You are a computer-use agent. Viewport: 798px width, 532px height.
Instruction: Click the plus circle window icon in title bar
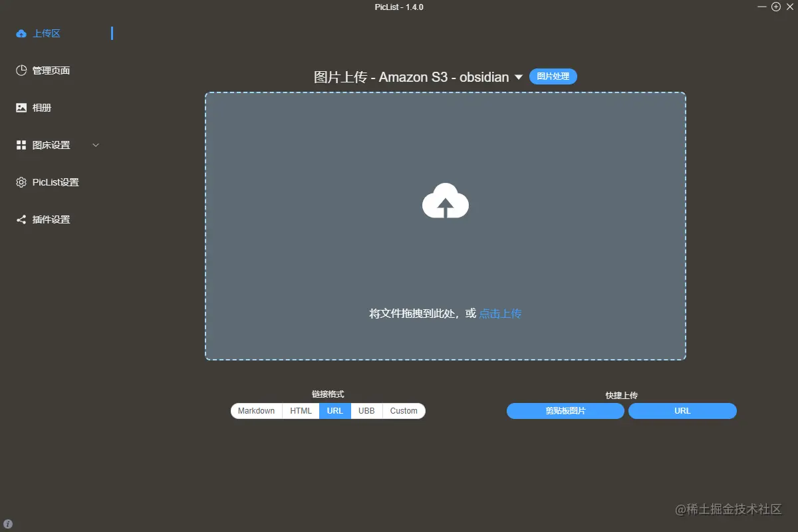click(x=775, y=7)
